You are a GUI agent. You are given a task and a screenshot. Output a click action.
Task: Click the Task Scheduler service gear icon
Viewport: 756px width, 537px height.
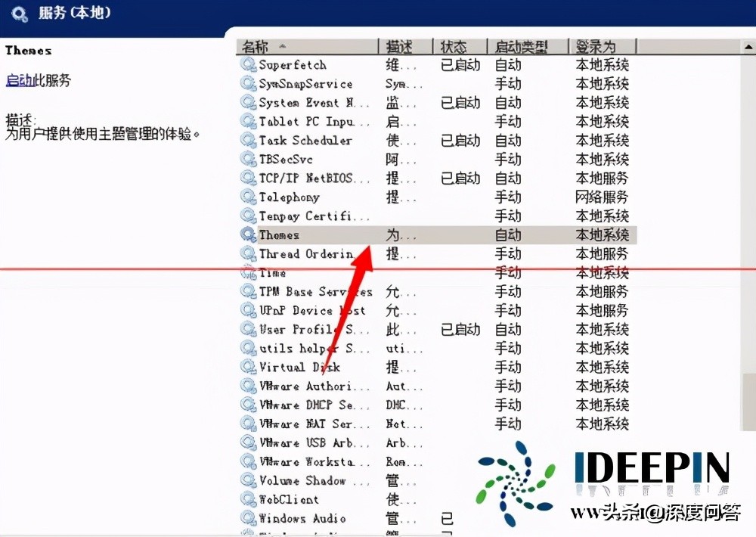[x=248, y=140]
